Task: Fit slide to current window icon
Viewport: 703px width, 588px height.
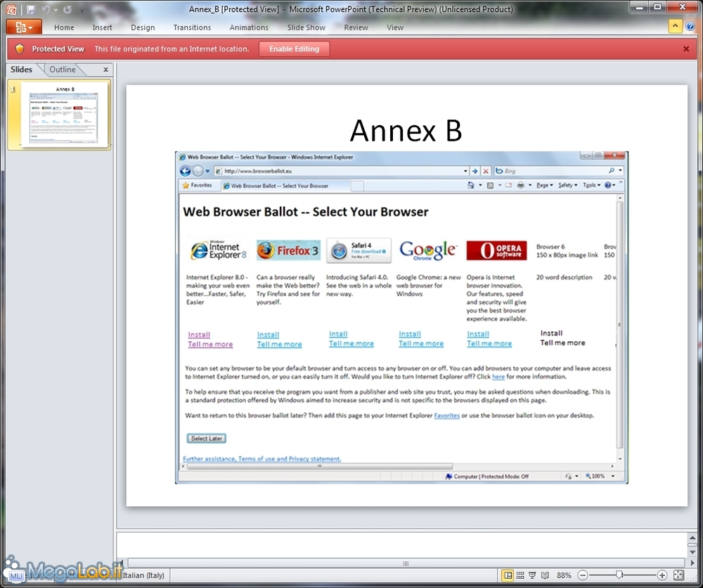Action: point(679,575)
